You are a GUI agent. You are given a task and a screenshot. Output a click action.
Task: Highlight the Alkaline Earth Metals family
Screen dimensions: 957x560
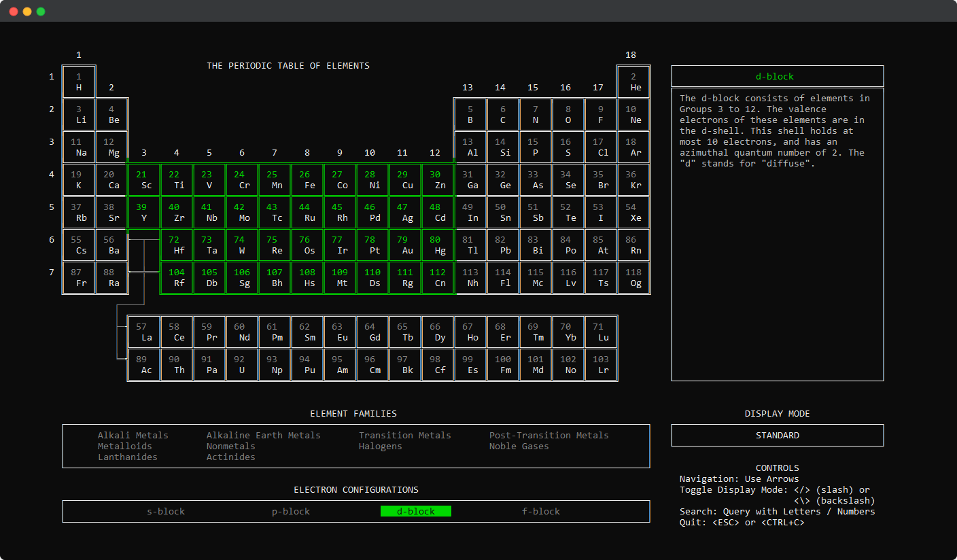point(264,435)
